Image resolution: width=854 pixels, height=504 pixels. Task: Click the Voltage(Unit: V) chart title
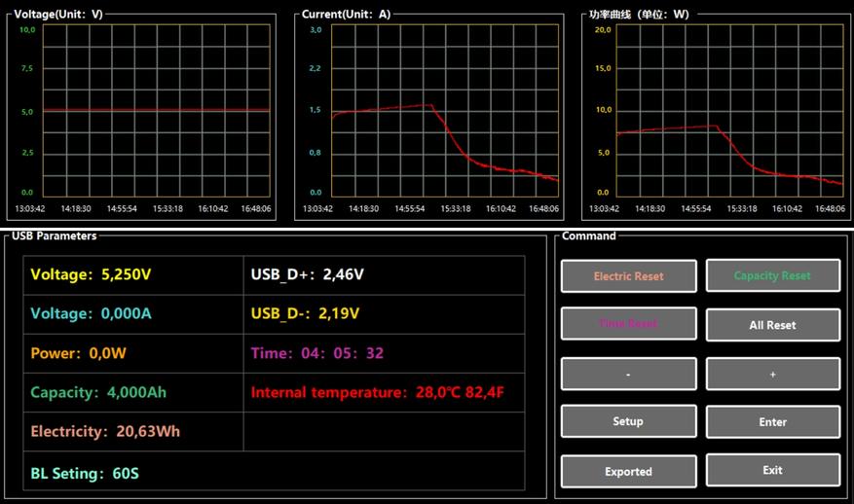[58, 15]
